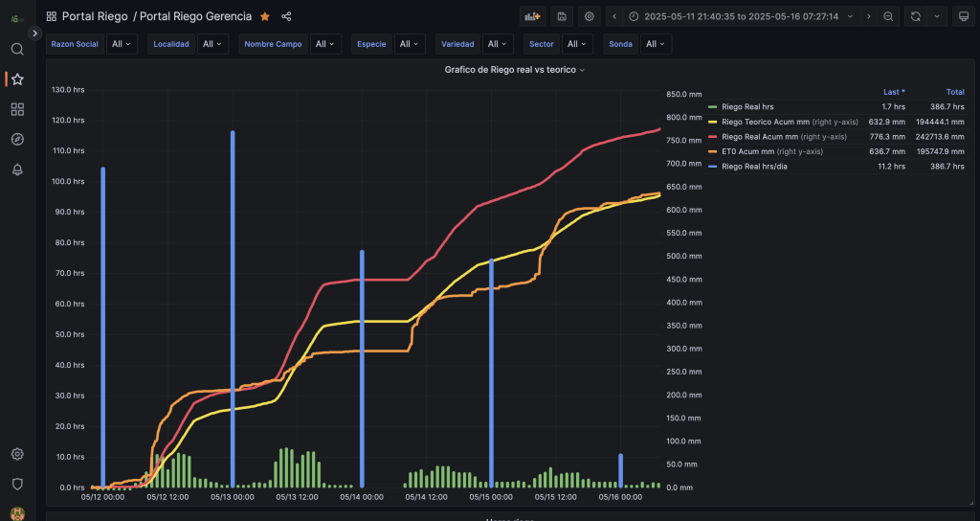
Task: Open the refresh interval dropdown arrow
Action: pyautogui.click(x=936, y=16)
